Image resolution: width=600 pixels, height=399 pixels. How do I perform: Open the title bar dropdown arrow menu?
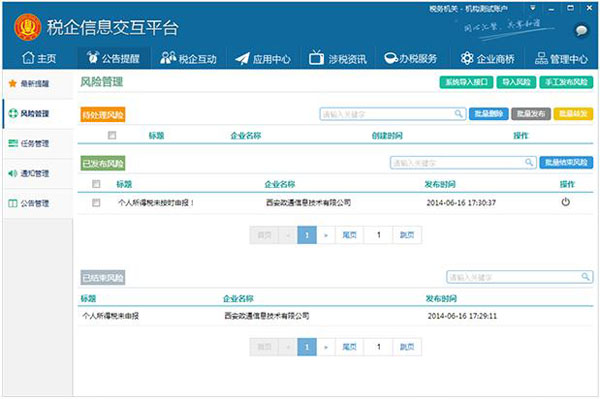[533, 8]
